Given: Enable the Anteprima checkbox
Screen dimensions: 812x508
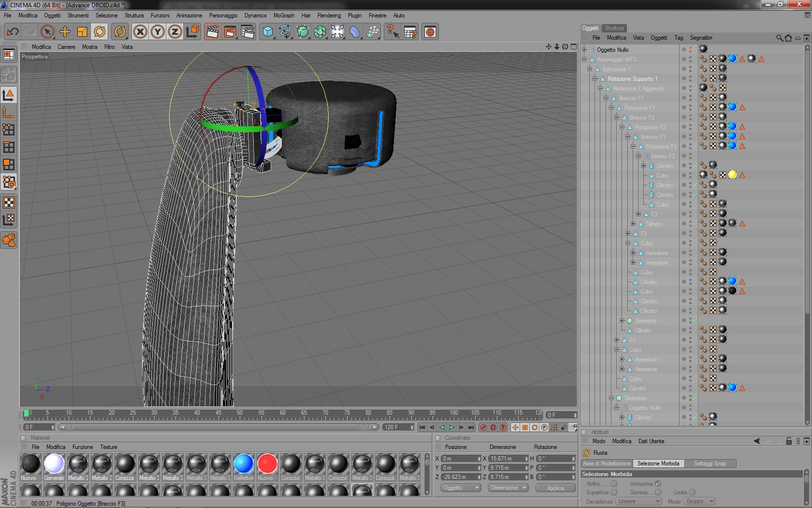Looking at the screenshot, I should pyautogui.click(x=658, y=484).
